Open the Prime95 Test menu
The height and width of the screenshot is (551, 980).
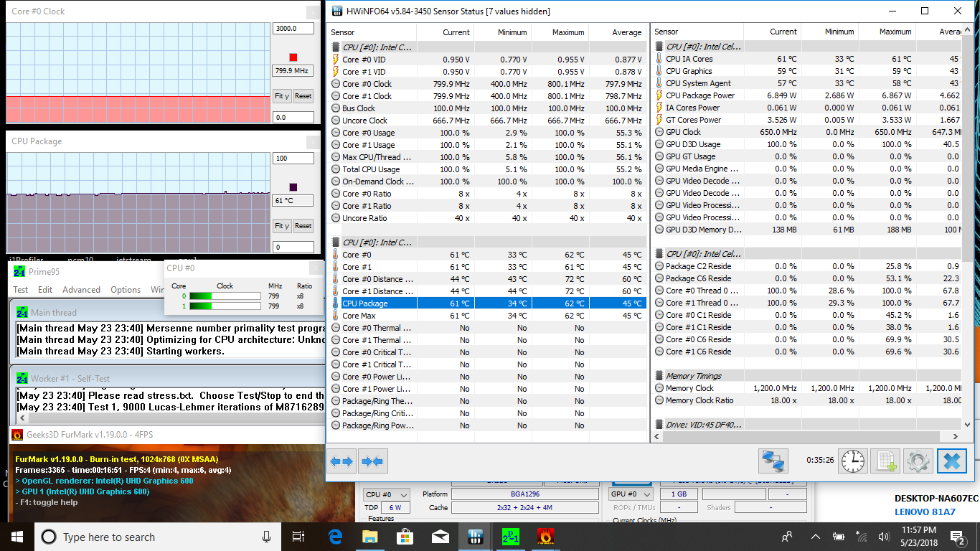point(21,290)
